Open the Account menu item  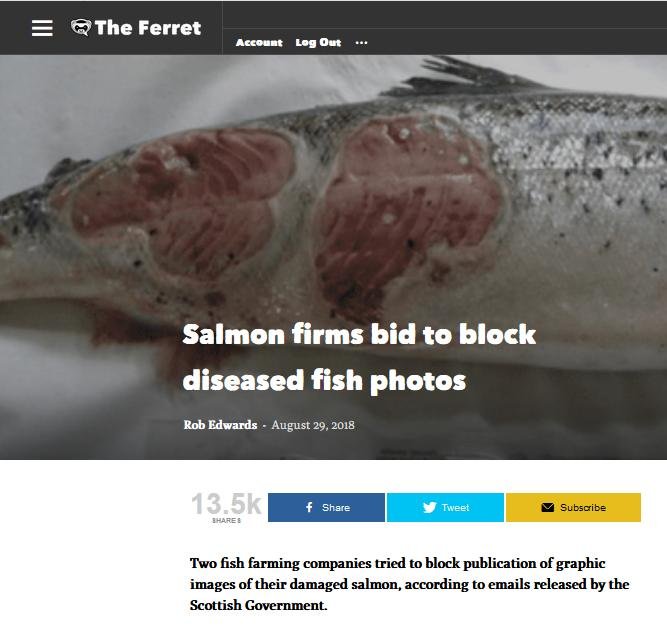point(259,43)
